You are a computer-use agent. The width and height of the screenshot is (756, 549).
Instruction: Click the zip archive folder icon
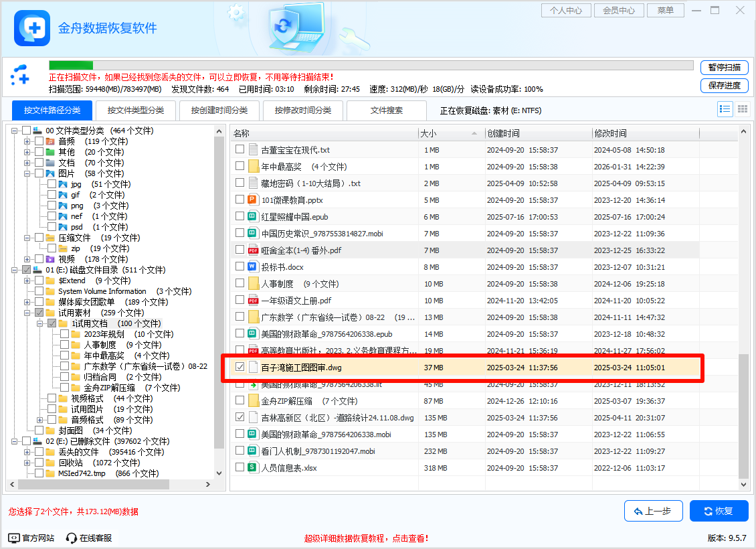tap(63, 248)
